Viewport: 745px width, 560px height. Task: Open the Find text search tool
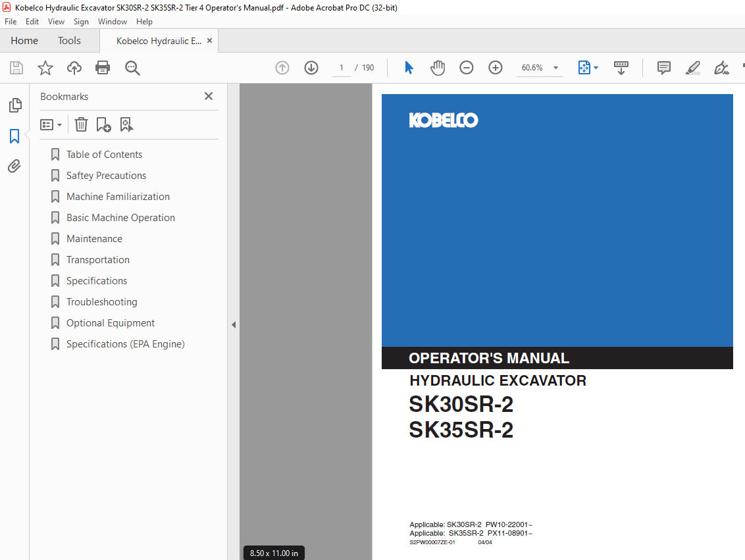point(132,68)
